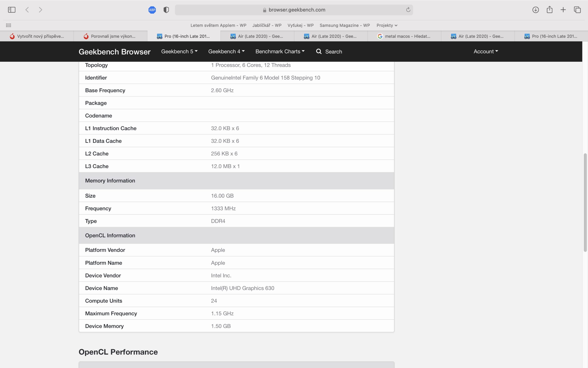Select the DDR4 memory type value
Image resolution: width=588 pixels, height=368 pixels.
218,221
